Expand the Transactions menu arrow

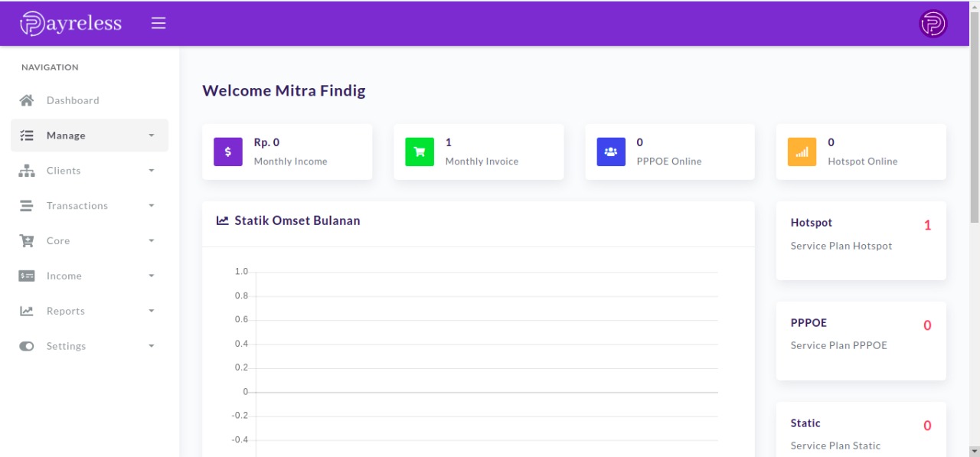pyautogui.click(x=152, y=206)
